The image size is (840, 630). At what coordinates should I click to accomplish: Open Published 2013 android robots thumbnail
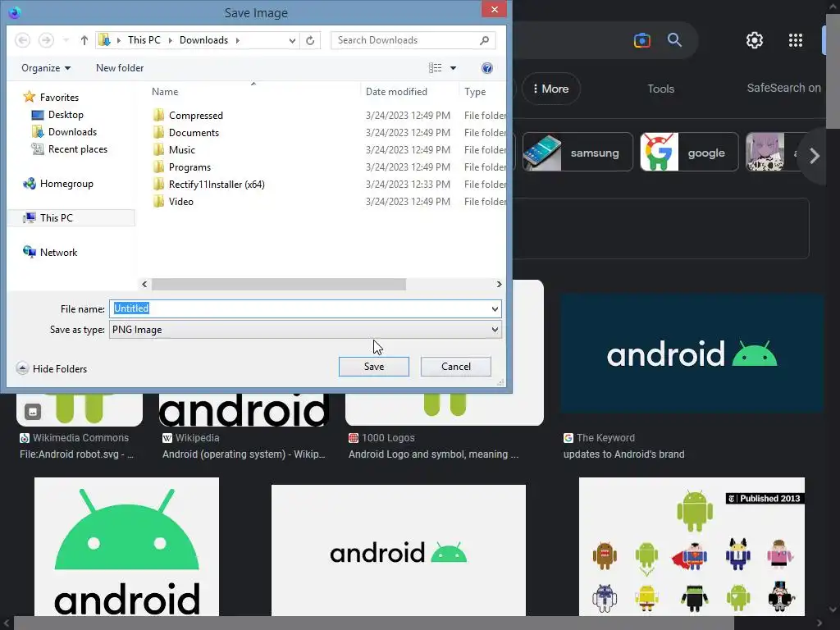click(692, 546)
